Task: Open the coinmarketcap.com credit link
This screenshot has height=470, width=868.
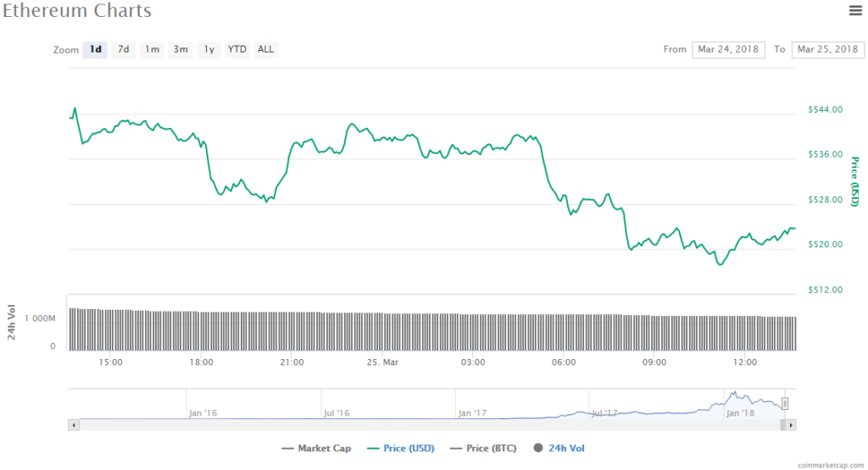Action: coord(832,465)
